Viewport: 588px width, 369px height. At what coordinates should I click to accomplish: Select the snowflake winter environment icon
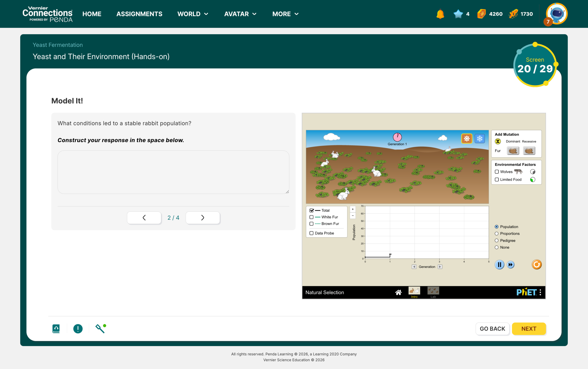pyautogui.click(x=479, y=139)
